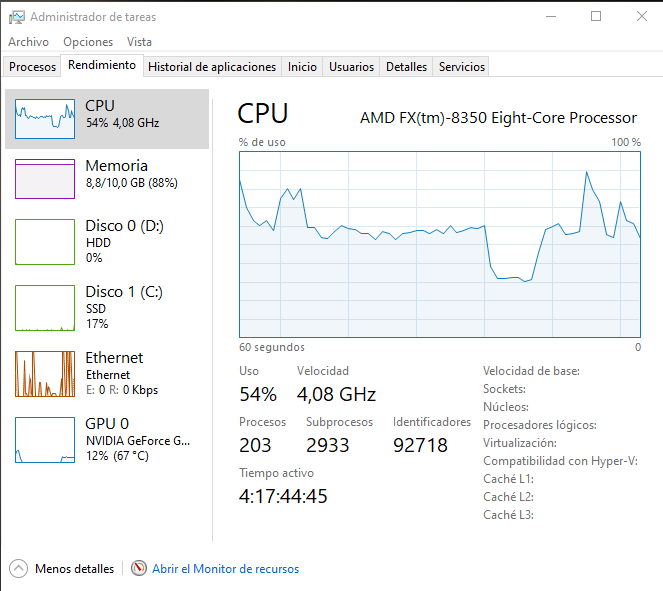Select the CPU mini graph thumbnail
The image size is (663, 591).
[45, 119]
